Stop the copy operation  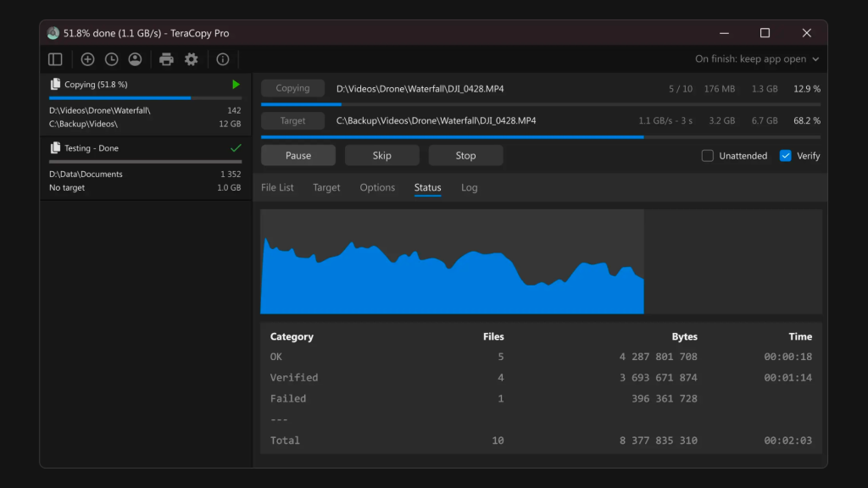pyautogui.click(x=465, y=156)
